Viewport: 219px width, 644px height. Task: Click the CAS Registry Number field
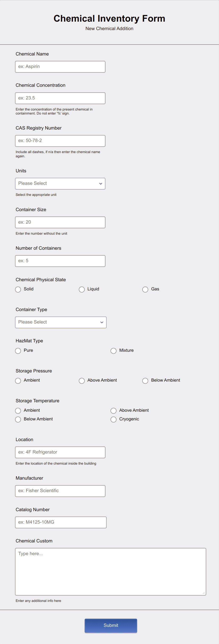click(60, 141)
